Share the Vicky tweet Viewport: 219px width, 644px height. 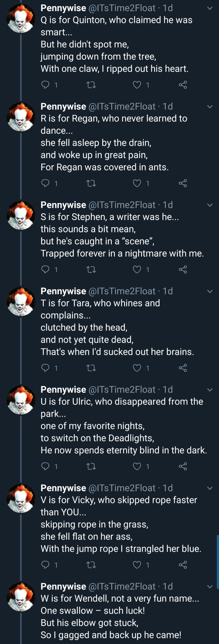click(x=183, y=565)
